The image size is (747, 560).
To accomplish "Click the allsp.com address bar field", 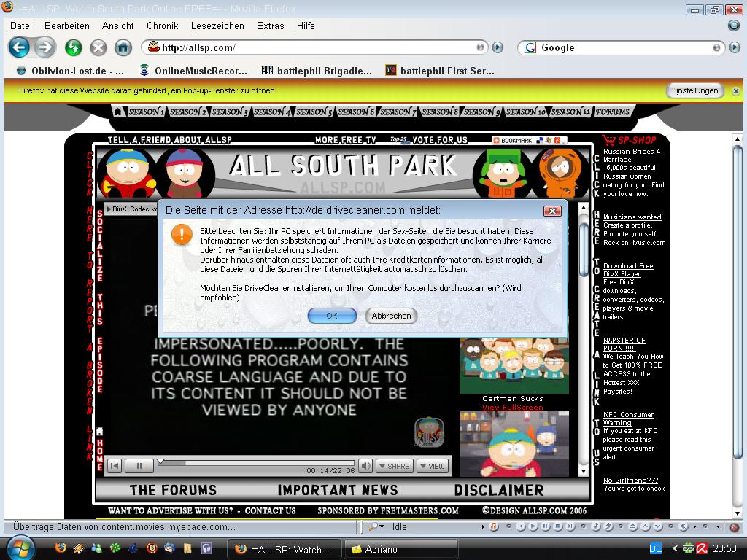I will tap(314, 47).
